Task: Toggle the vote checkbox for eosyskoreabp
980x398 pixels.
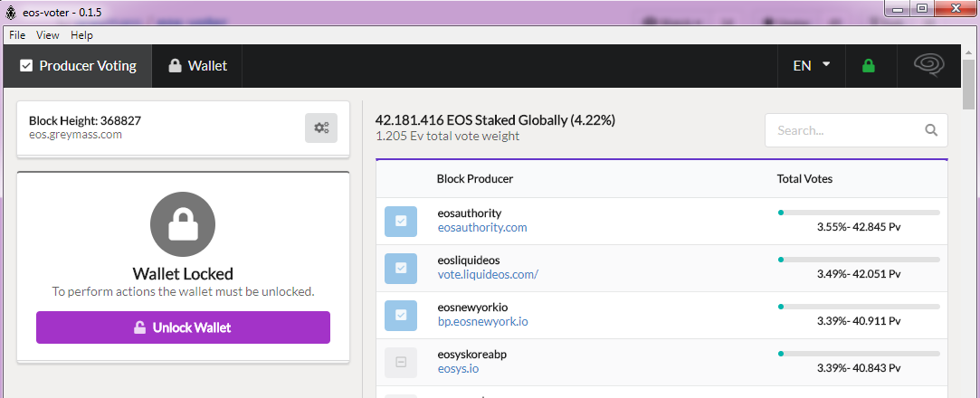Action: 401,362
